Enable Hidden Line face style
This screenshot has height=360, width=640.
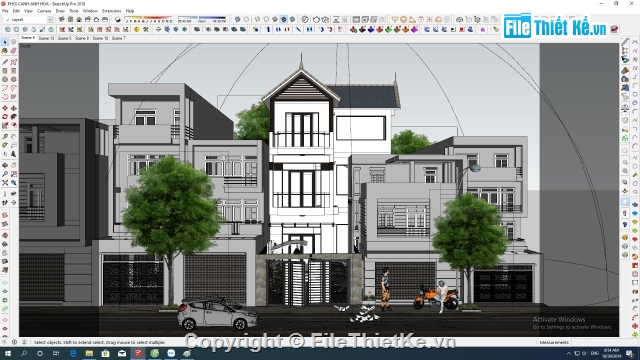pyautogui.click(x=266, y=20)
